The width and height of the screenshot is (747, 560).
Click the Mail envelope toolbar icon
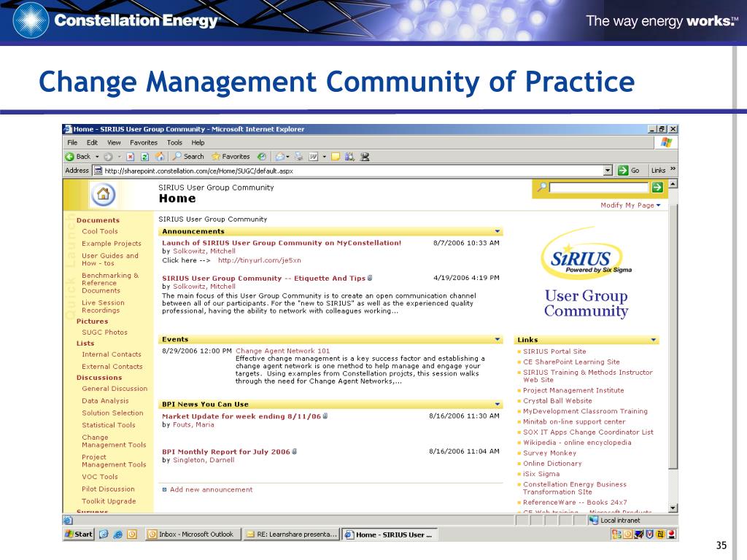pyautogui.click(x=280, y=157)
